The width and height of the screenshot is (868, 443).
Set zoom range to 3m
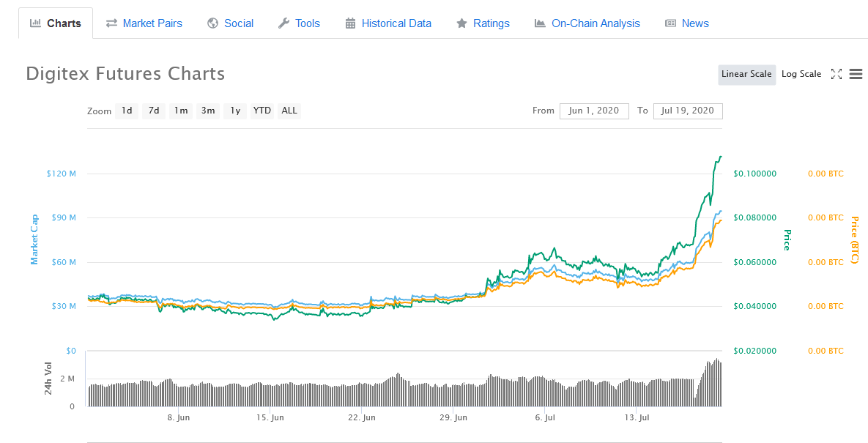[208, 111]
